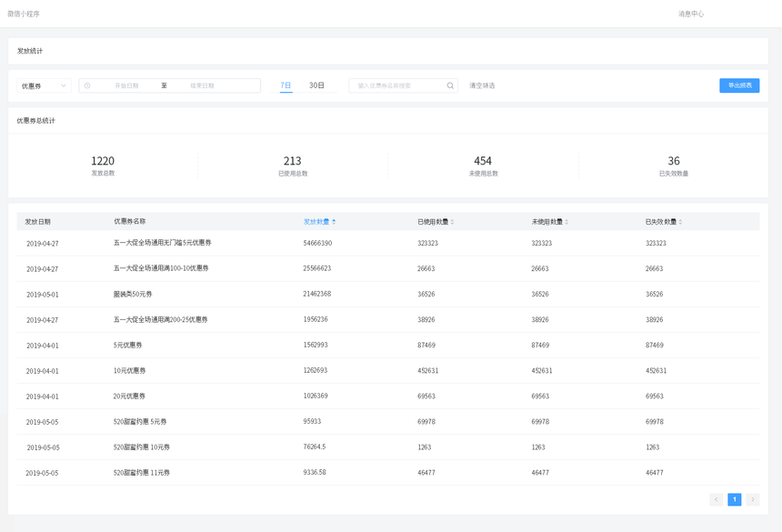
Task: Click the search magnifier icon
Action: [x=450, y=85]
